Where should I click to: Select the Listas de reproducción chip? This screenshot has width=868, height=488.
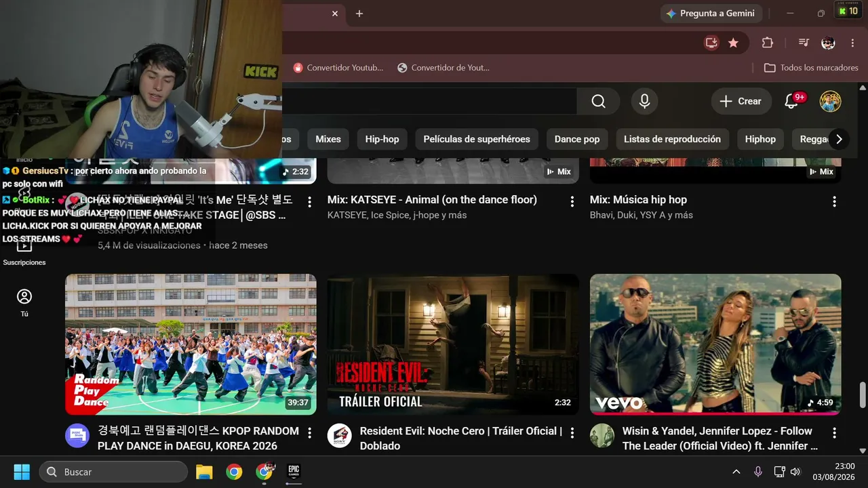coord(672,139)
